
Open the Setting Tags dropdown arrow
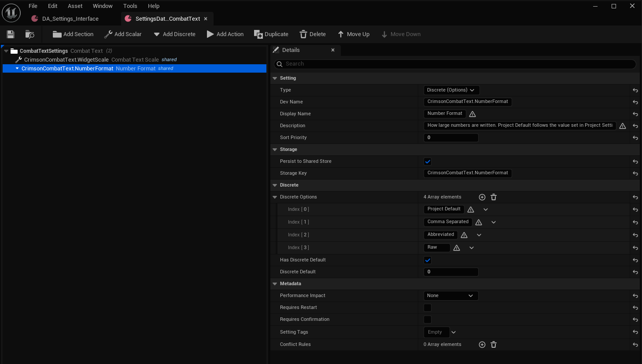click(454, 332)
